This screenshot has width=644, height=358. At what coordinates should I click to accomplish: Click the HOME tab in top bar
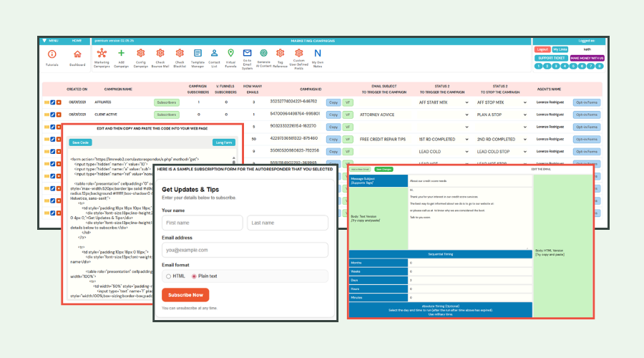point(77,41)
